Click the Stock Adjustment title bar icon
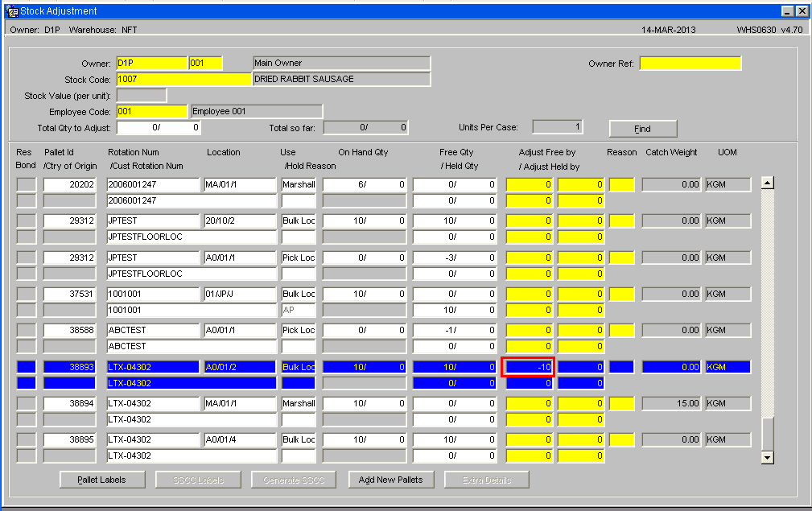 tap(11, 11)
